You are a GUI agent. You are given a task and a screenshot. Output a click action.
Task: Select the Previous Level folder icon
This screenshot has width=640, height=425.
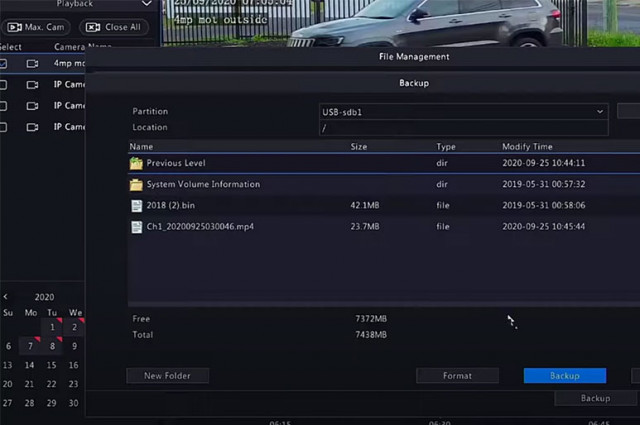coord(136,163)
